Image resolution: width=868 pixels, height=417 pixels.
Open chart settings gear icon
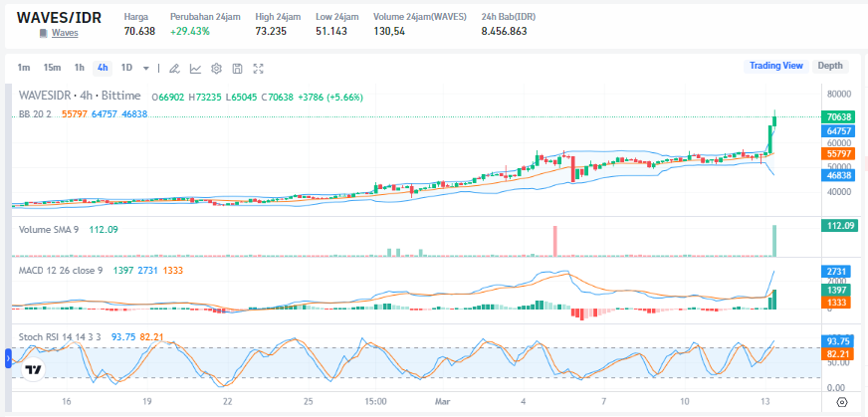tap(216, 68)
